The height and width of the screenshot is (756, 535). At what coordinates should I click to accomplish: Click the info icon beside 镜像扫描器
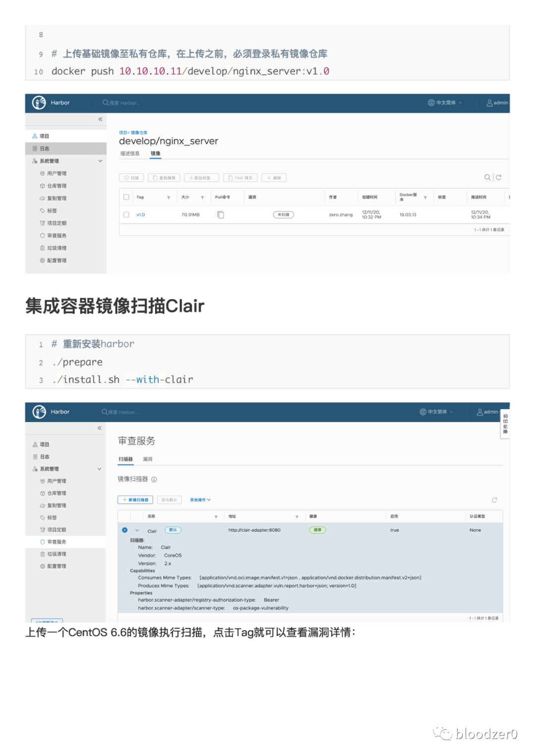154,480
